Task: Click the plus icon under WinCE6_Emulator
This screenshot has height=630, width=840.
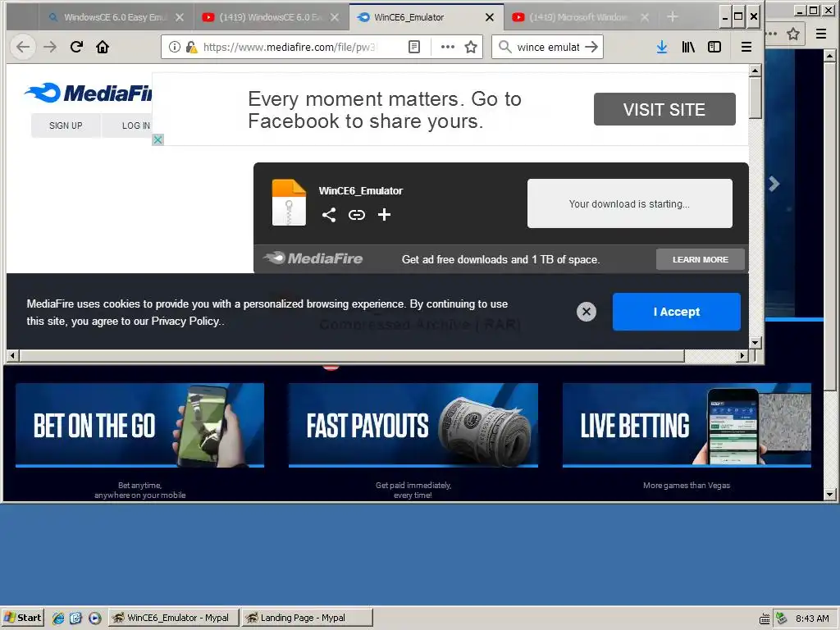Action: click(384, 215)
